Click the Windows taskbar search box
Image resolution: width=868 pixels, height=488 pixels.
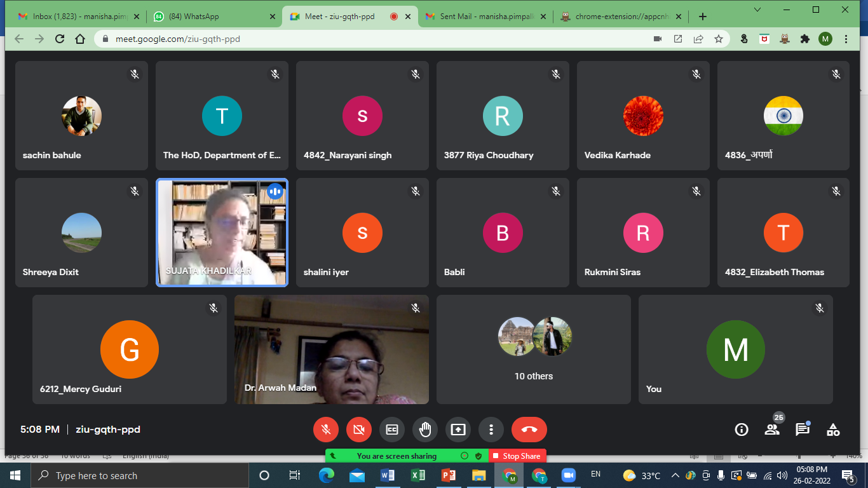coord(140,475)
